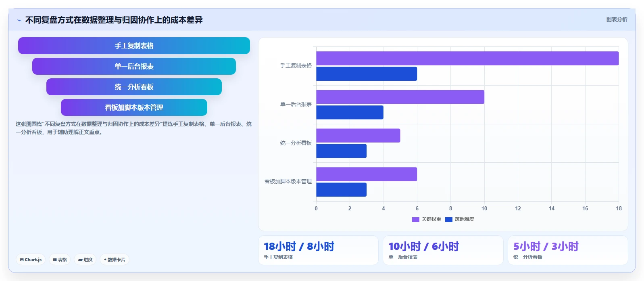
Task: Click the 18小时 / 8小时 data card
Action: 318,250
